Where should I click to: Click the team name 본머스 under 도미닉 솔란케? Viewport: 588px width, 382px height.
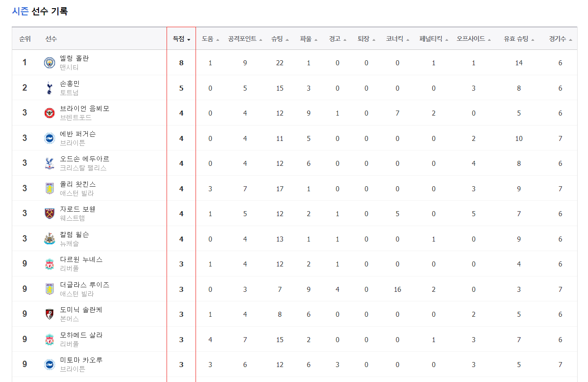click(x=69, y=319)
